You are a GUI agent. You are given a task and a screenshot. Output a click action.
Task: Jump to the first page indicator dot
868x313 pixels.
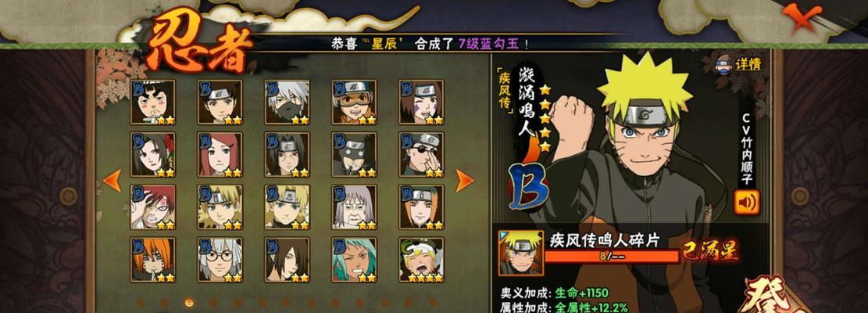click(140, 303)
